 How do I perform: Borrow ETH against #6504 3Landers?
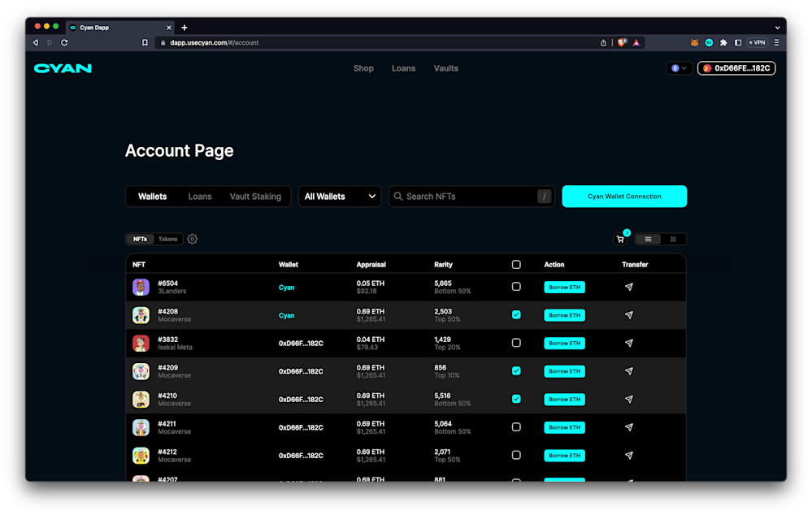pyautogui.click(x=564, y=288)
